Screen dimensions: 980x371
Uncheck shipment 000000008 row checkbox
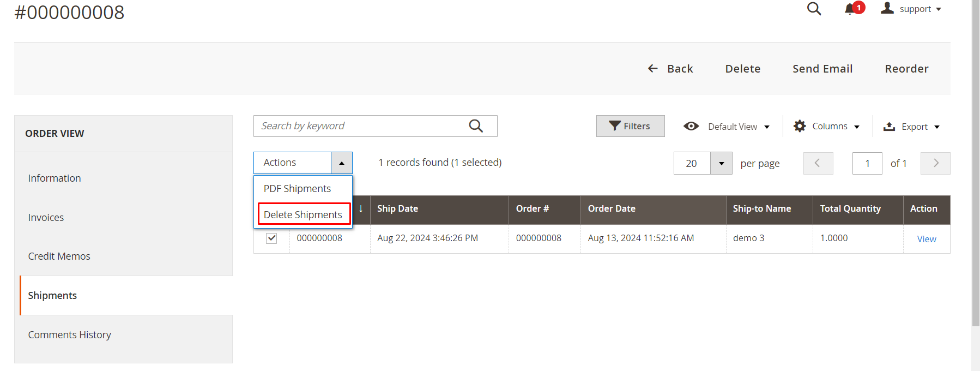point(271,238)
